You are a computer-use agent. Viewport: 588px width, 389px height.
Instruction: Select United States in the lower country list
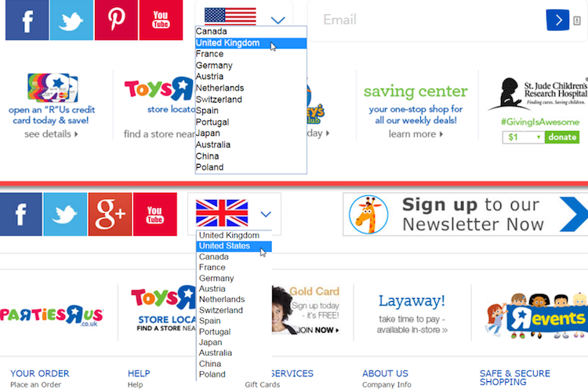pos(234,246)
